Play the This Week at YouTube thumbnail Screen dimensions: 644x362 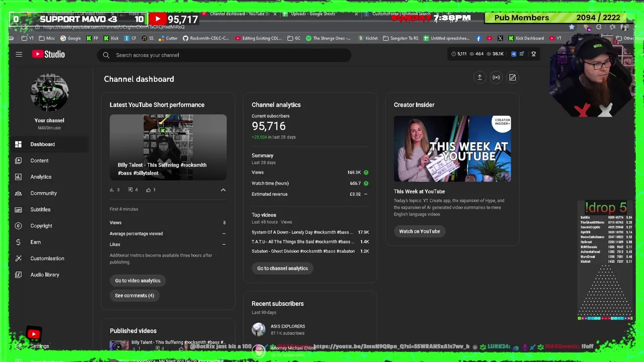pyautogui.click(x=452, y=149)
